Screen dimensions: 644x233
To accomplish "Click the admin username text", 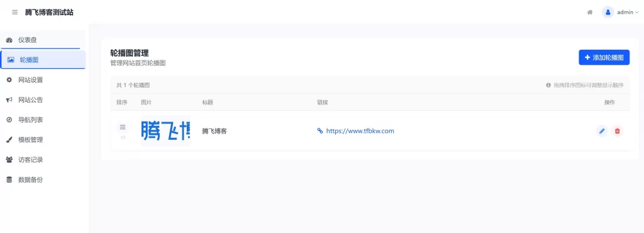I will [625, 13].
